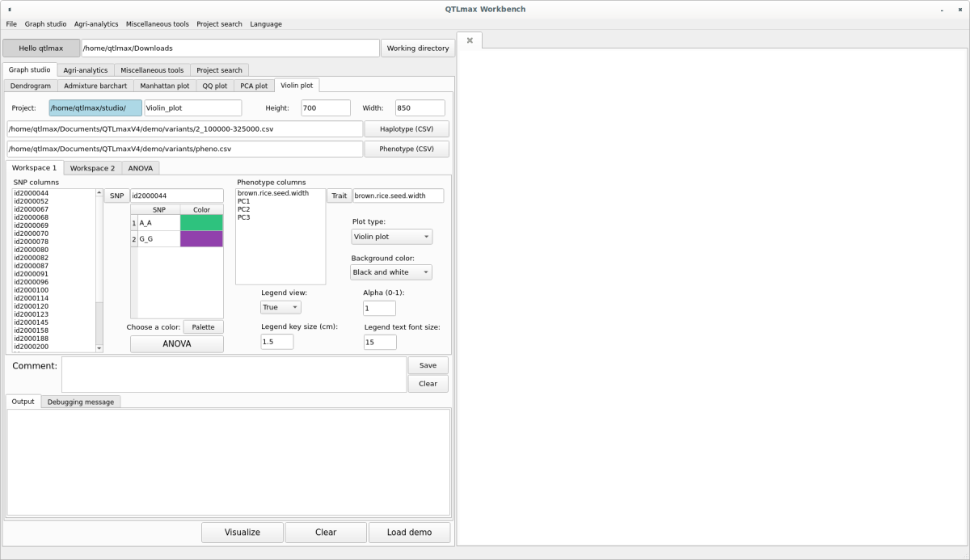
Task: Open the Agri-analytics menu
Action: point(96,24)
